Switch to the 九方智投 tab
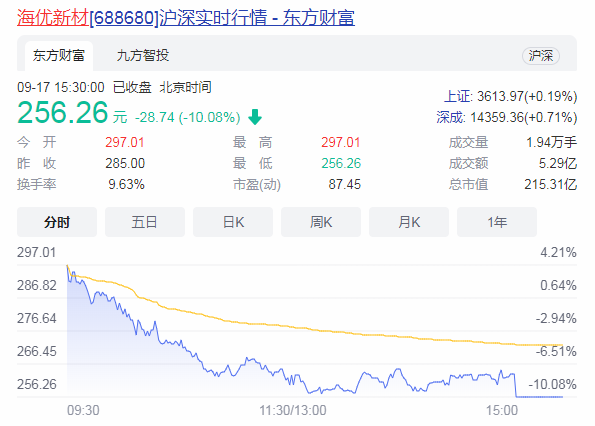 tap(143, 56)
